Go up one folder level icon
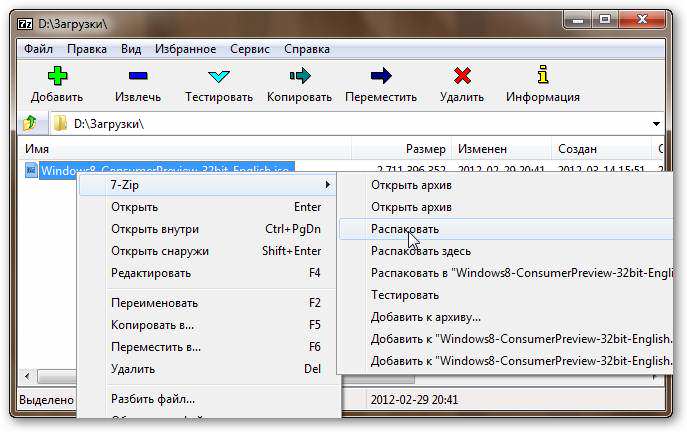The height and width of the screenshot is (432, 687). (x=31, y=124)
